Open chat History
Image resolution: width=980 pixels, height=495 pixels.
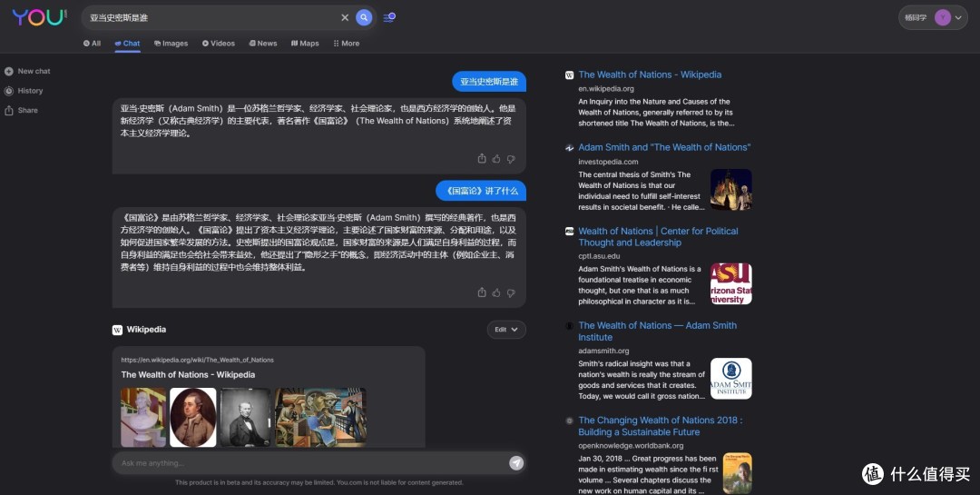[x=24, y=91]
